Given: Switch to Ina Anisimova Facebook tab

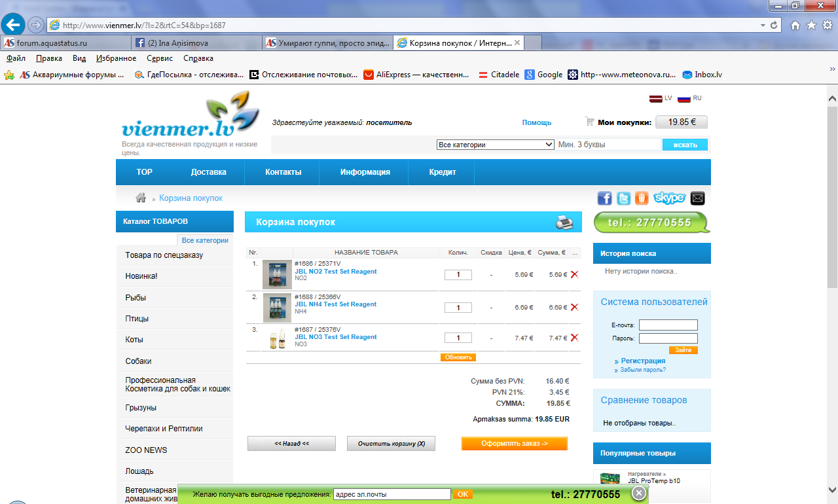Looking at the screenshot, I should [x=196, y=43].
